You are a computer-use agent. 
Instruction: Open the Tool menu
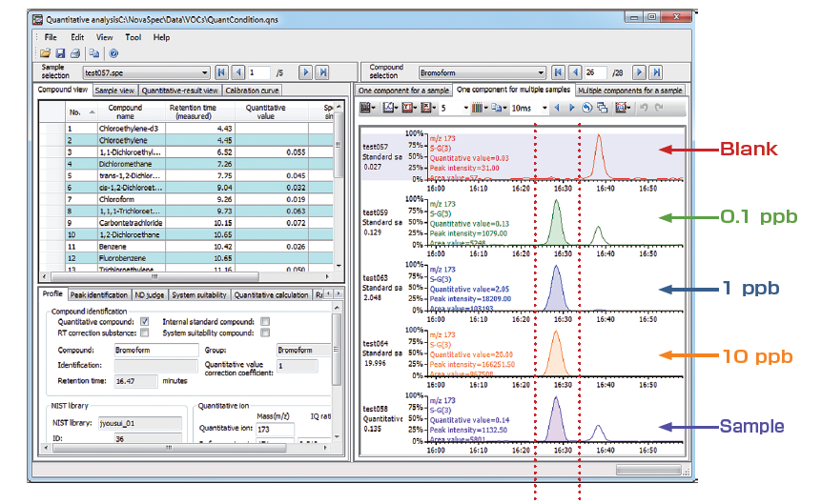(x=134, y=37)
